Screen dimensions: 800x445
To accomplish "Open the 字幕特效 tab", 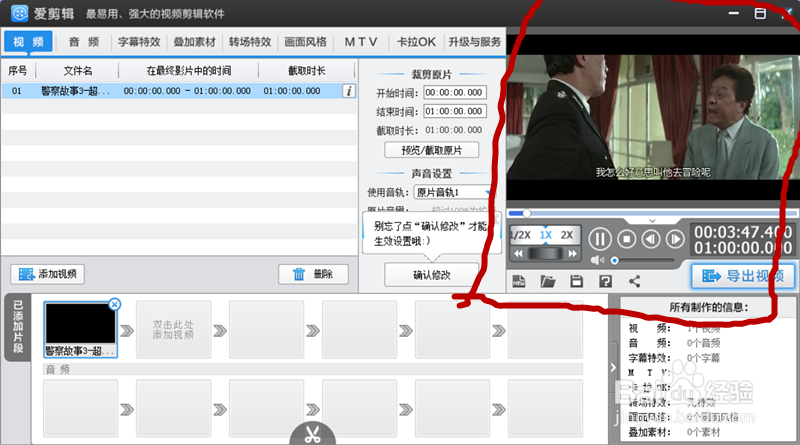I will 139,42.
